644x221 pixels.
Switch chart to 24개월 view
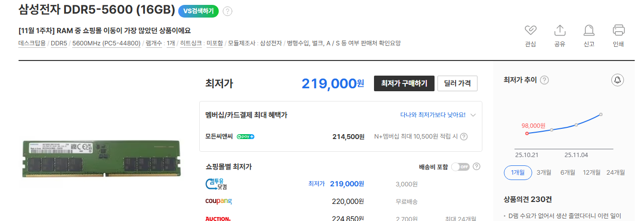click(616, 172)
